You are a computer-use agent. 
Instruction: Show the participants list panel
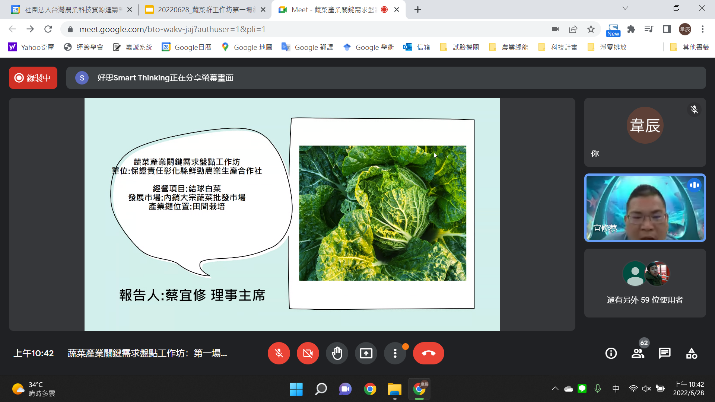[x=637, y=353]
